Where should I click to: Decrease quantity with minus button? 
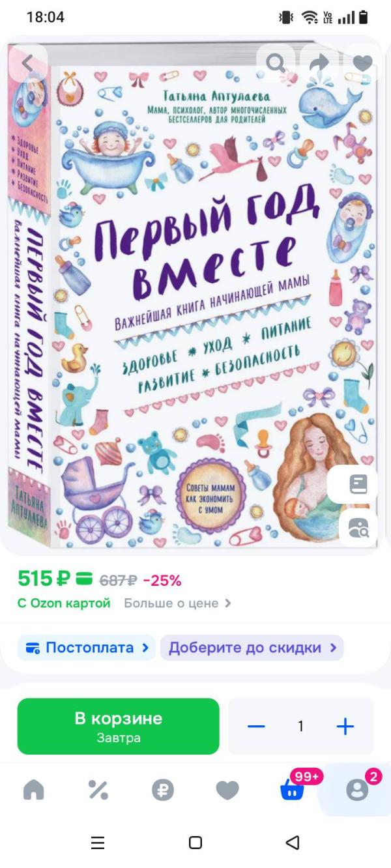256,727
